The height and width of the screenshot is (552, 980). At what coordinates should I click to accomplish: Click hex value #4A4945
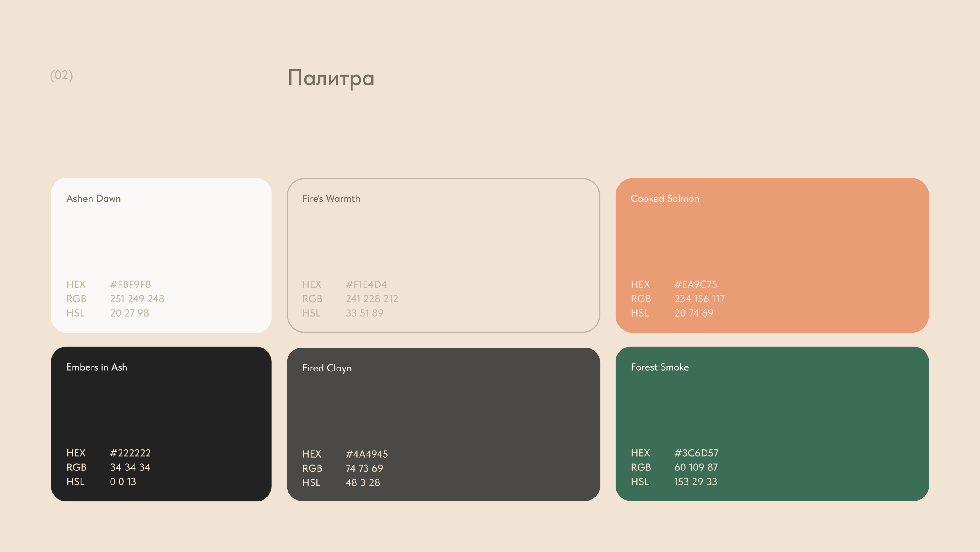click(366, 454)
